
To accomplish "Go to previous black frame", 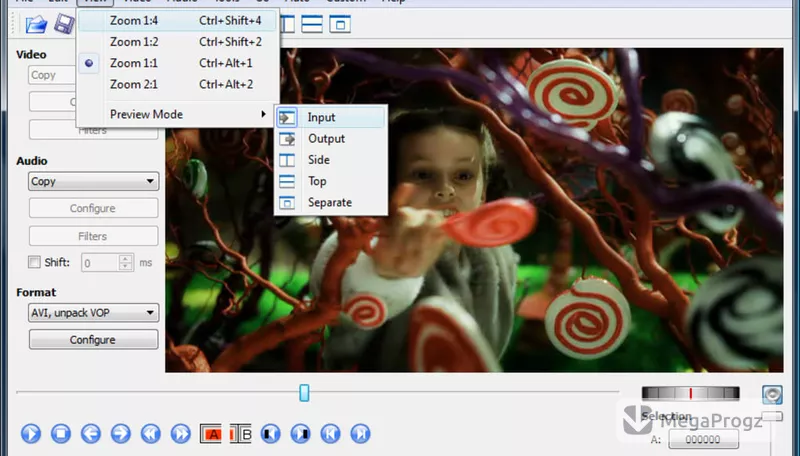I will tap(270, 434).
